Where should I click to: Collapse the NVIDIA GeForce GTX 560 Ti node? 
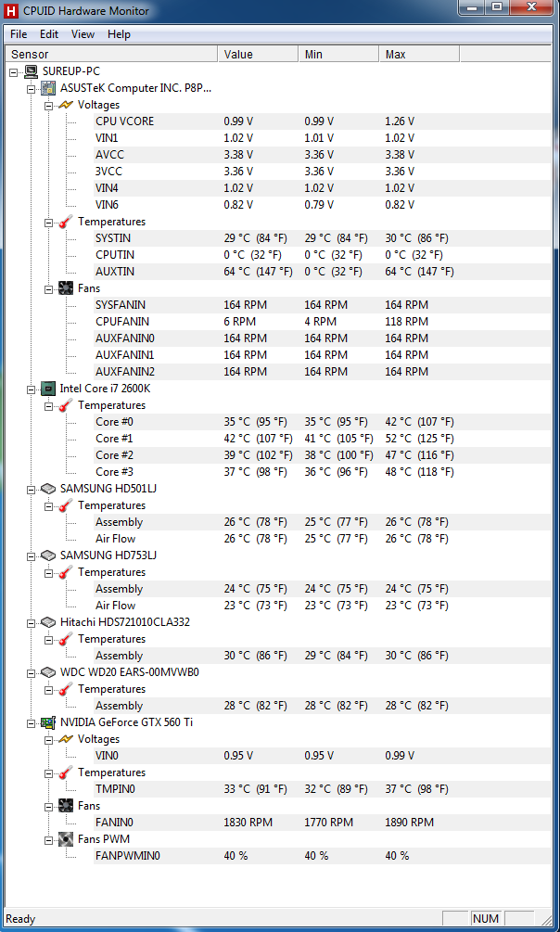[31, 723]
